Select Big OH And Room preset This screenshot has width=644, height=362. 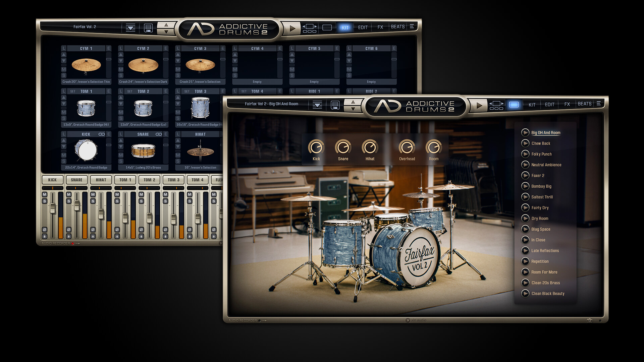click(546, 133)
